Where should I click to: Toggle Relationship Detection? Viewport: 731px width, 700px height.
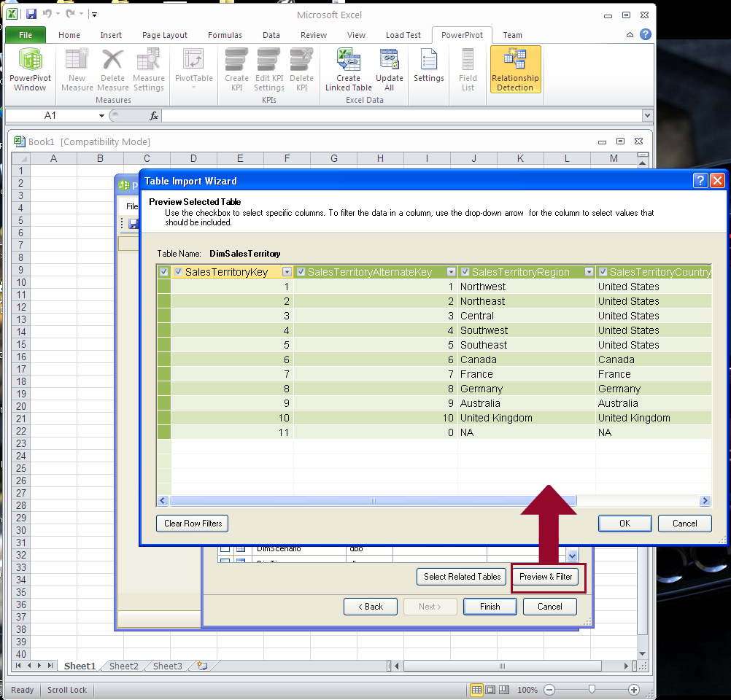(x=515, y=69)
